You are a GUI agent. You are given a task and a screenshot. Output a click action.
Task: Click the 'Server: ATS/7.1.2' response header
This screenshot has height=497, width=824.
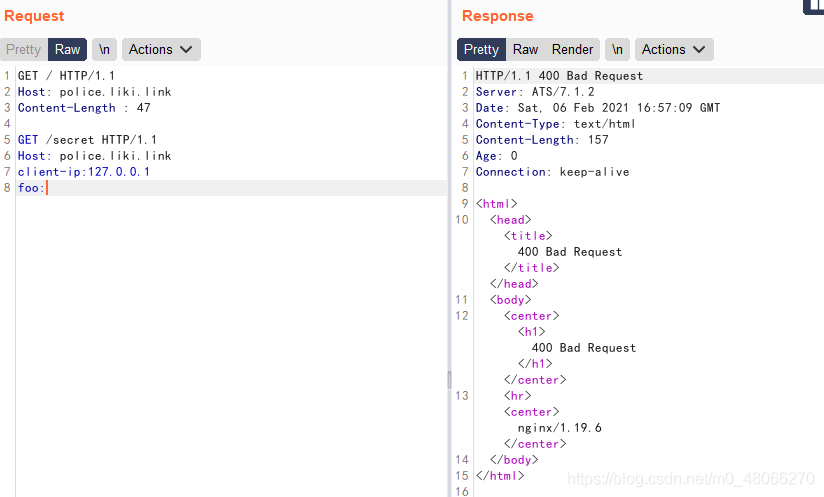(535, 92)
